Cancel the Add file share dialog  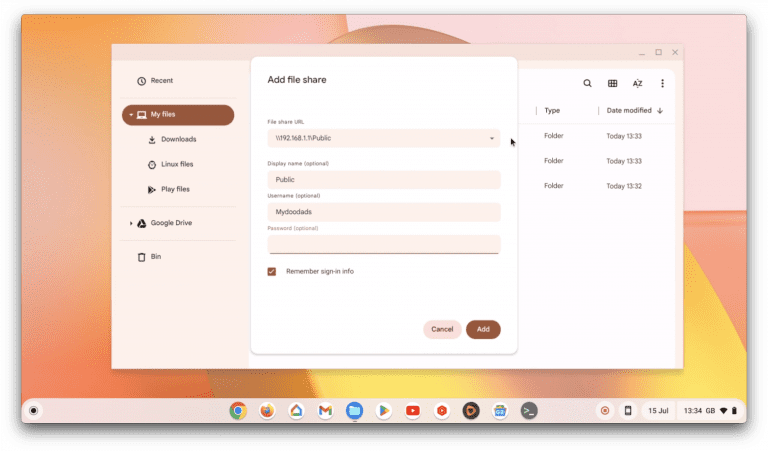pos(442,330)
